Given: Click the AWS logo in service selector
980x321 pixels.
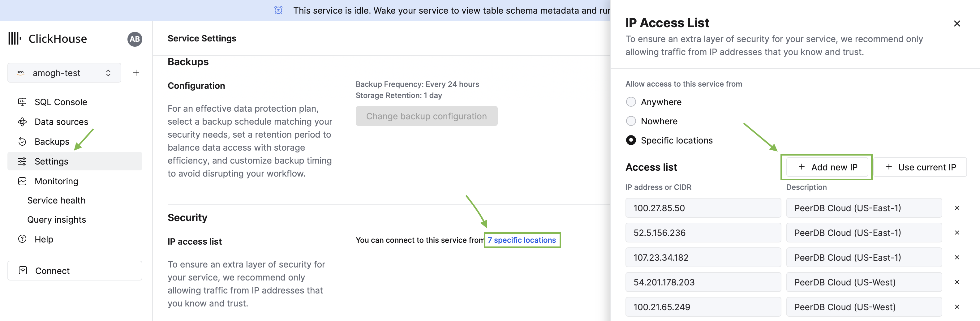Looking at the screenshot, I should [20, 73].
